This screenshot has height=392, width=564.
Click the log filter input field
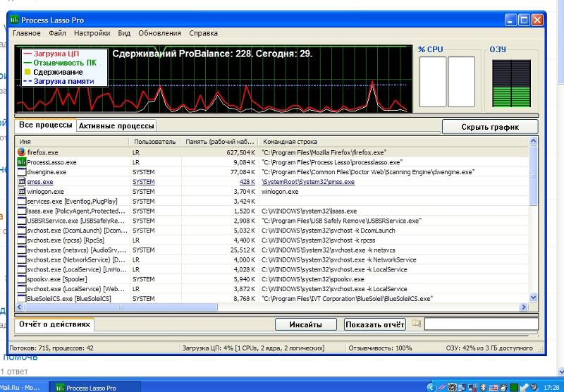[482, 324]
